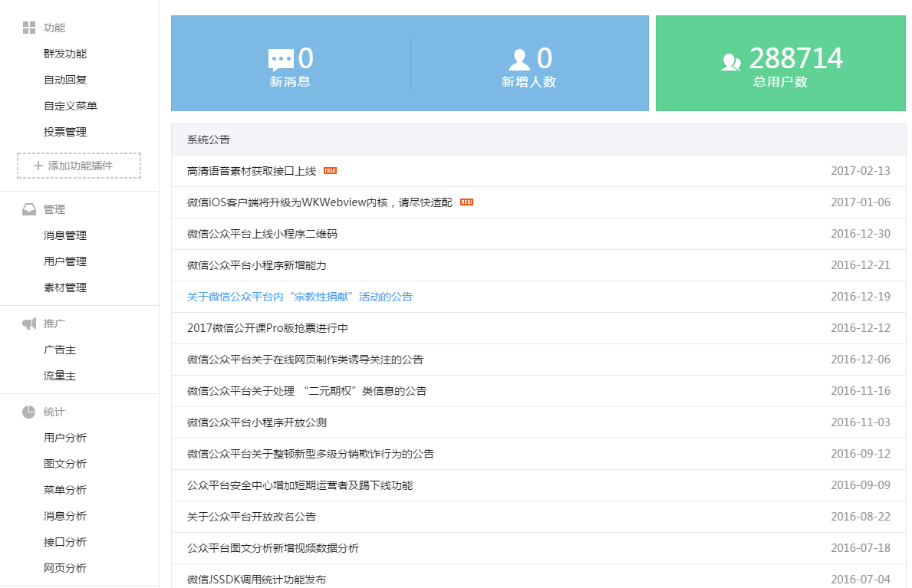Click the 推广 megaphone icon

point(29,324)
